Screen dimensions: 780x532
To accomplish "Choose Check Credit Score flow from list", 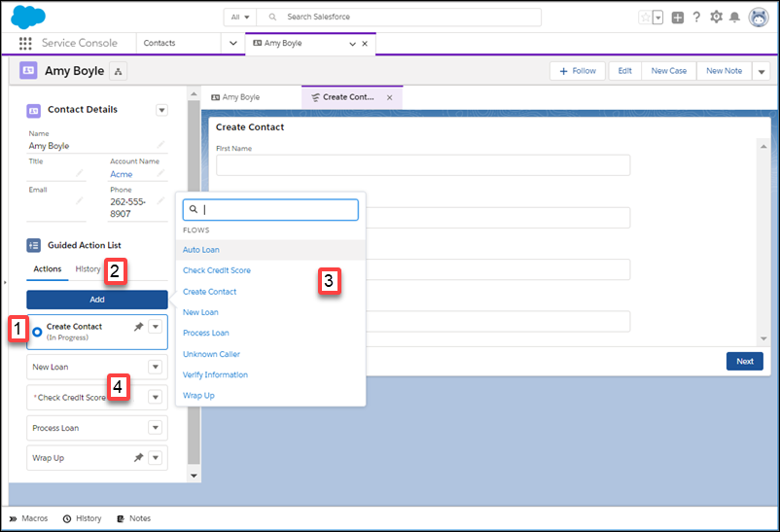I will tap(216, 270).
